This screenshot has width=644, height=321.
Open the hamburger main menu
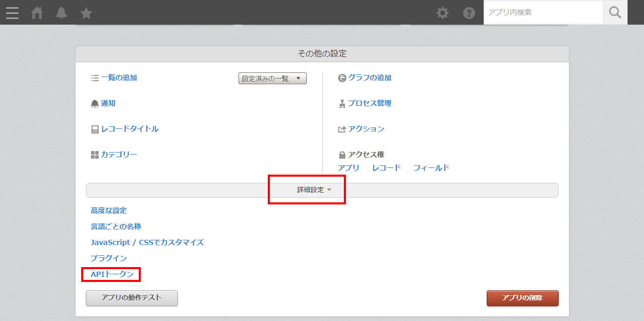pyautogui.click(x=12, y=13)
